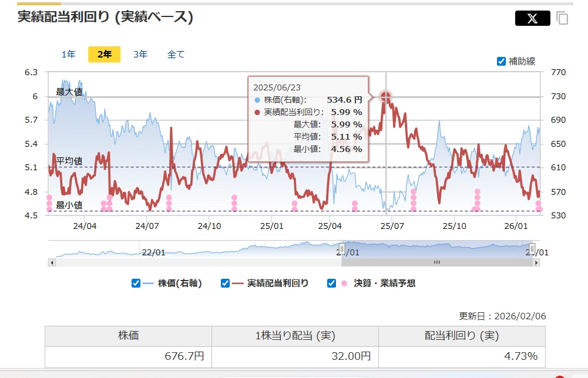Screen dimensions: 588x378
Task: Toggle the 実績配当利回り series checkbox
Action: [225, 283]
